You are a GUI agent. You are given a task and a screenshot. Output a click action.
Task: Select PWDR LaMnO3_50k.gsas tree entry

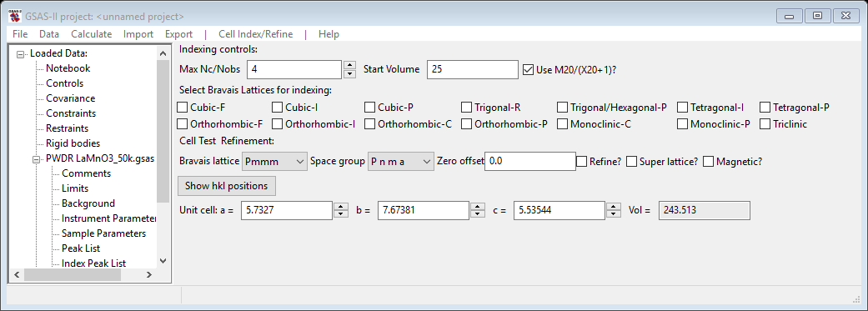100,158
